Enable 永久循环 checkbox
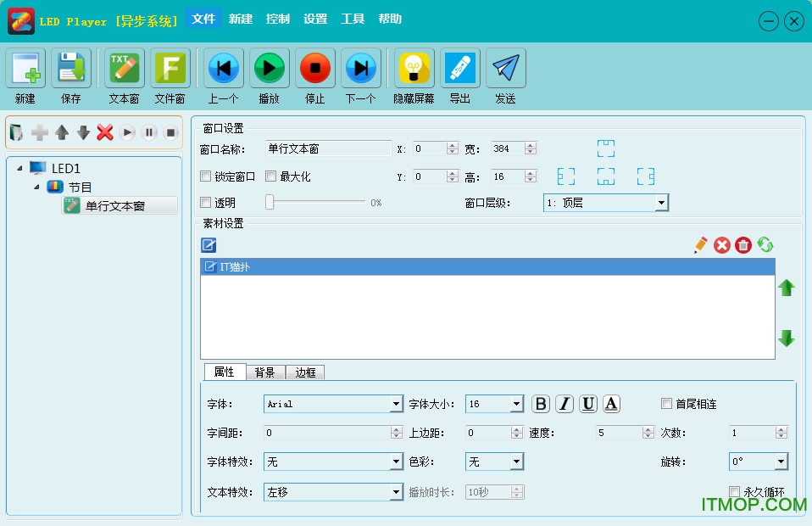This screenshot has width=812, height=526. [734, 491]
